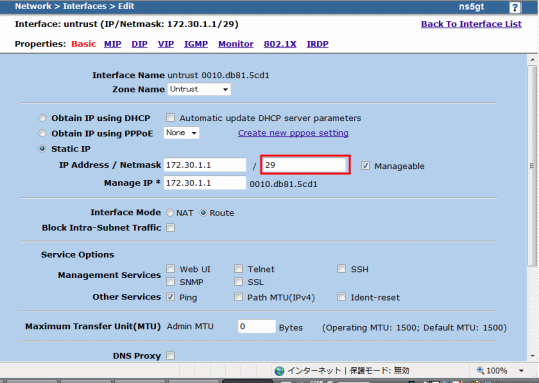Select Obtain IP using DHCP radio button
Screen dimensions: 539x383
pos(42,118)
